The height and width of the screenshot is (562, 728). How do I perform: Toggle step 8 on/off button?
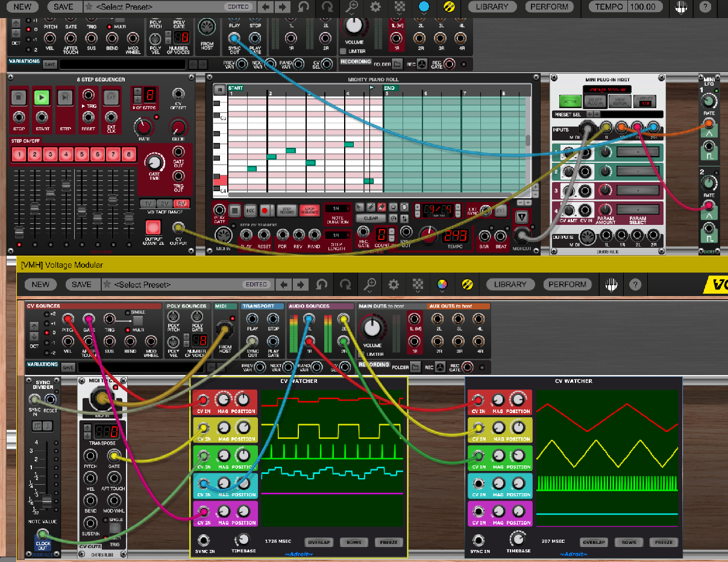coord(128,155)
